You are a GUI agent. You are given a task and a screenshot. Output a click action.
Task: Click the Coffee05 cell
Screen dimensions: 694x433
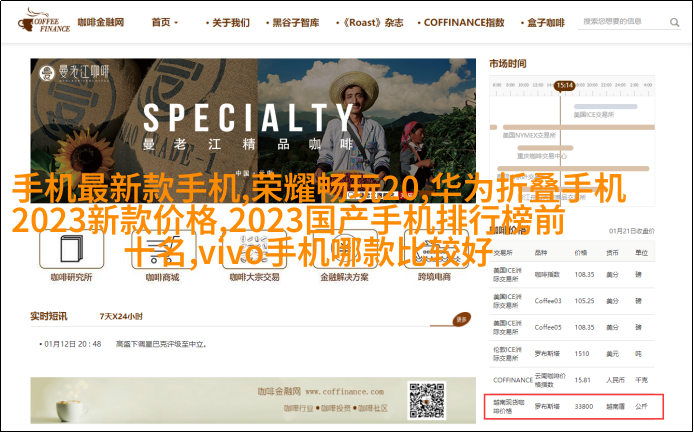coord(548,328)
